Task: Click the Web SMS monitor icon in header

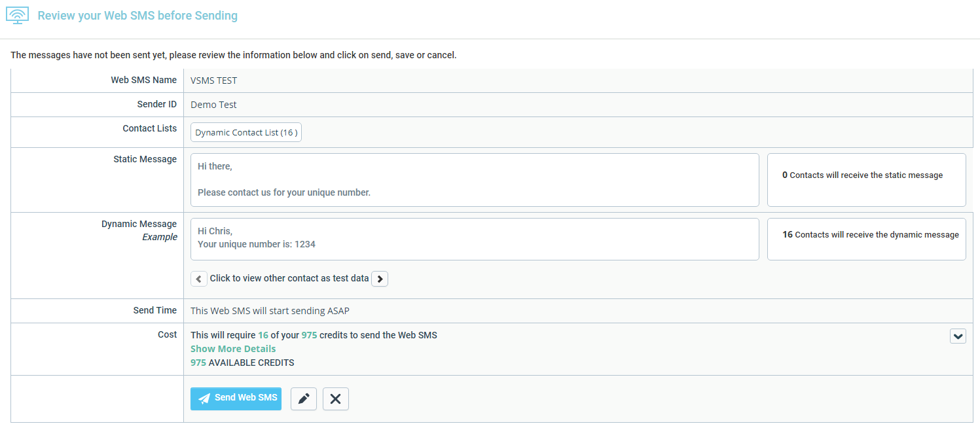Action: tap(17, 15)
